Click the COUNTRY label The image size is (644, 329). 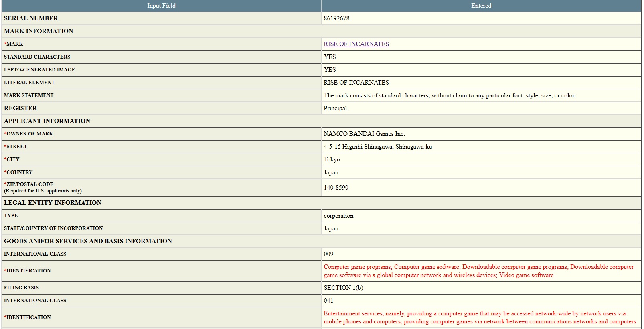click(x=18, y=172)
